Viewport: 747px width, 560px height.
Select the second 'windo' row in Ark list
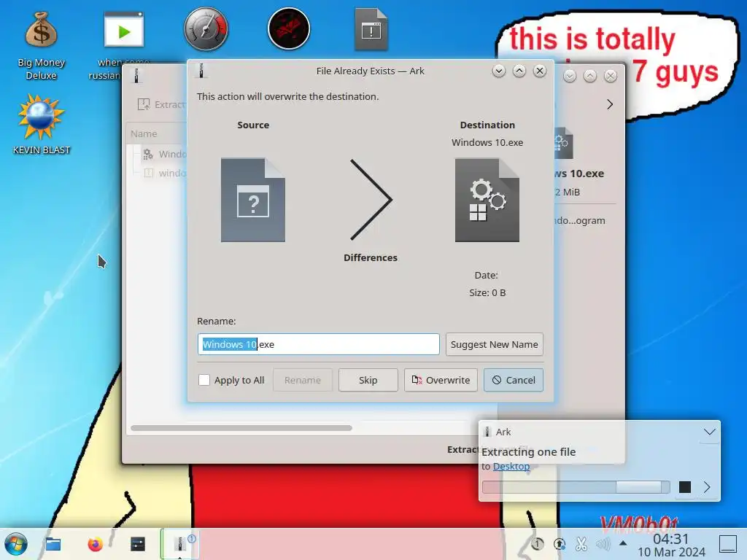coord(164,173)
